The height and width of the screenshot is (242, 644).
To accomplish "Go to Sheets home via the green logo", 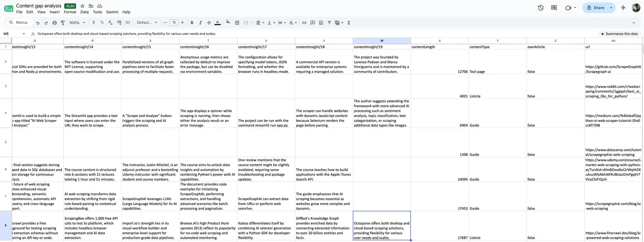I will [8, 8].
